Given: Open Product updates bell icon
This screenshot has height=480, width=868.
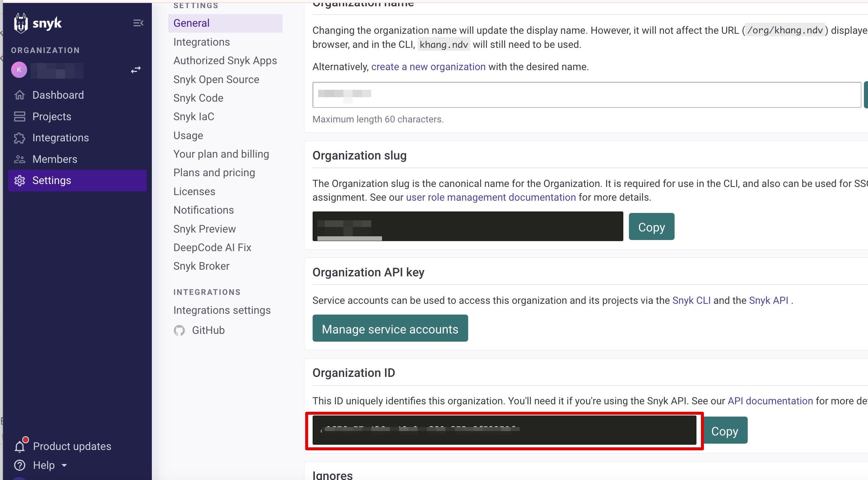Looking at the screenshot, I should (x=20, y=446).
